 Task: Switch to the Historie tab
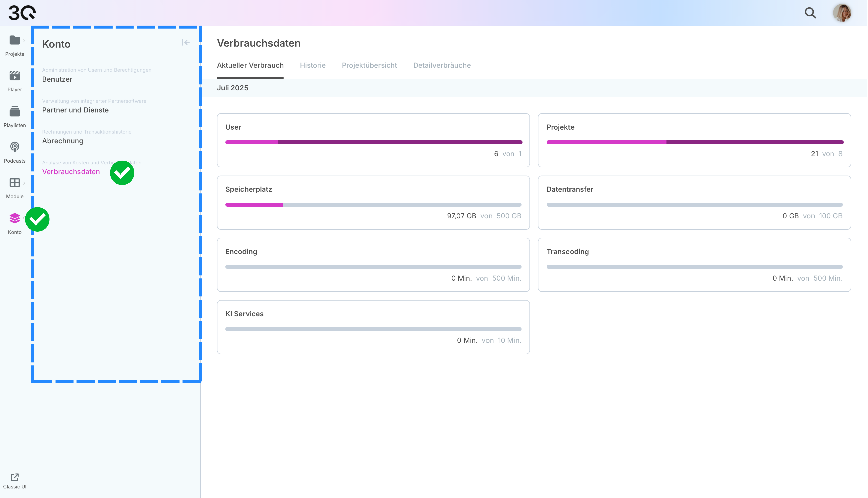(x=313, y=65)
